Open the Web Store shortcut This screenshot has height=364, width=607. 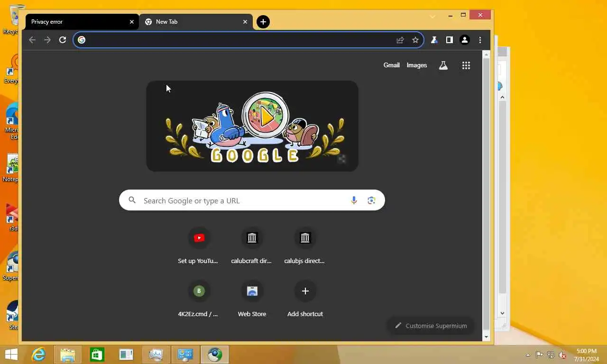point(252,299)
